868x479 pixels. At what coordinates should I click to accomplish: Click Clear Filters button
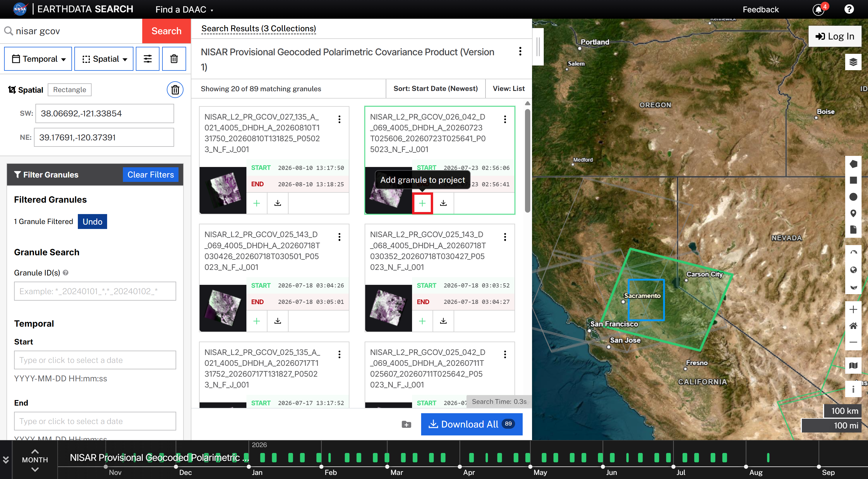(x=151, y=175)
